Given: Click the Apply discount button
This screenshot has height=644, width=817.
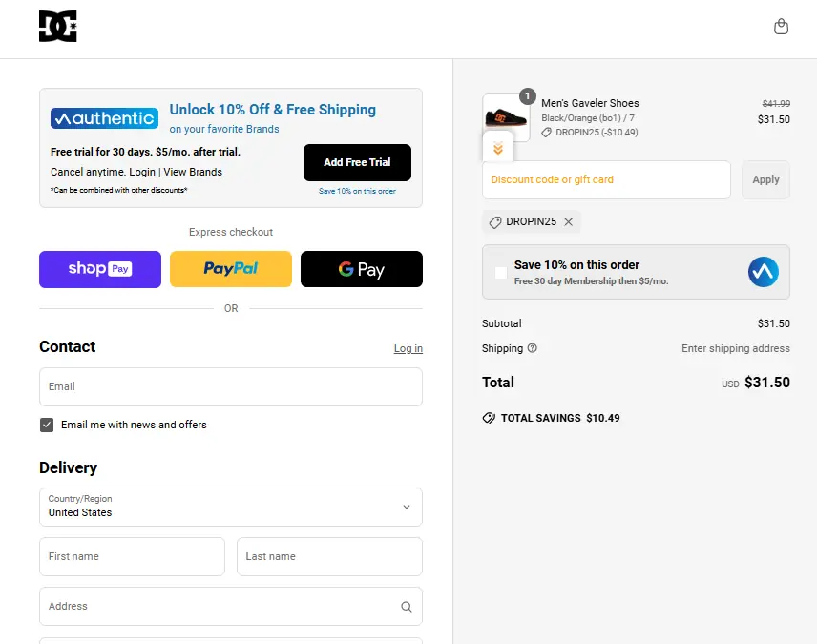Looking at the screenshot, I should 765,179.
